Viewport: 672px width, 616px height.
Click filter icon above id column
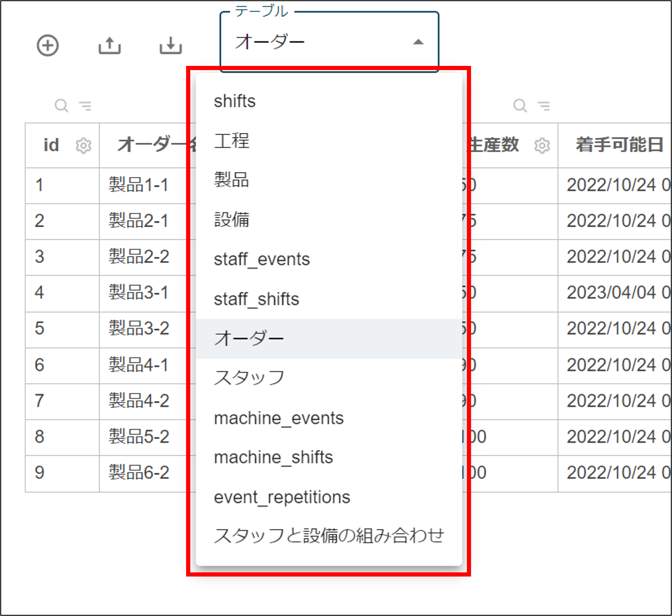click(85, 106)
